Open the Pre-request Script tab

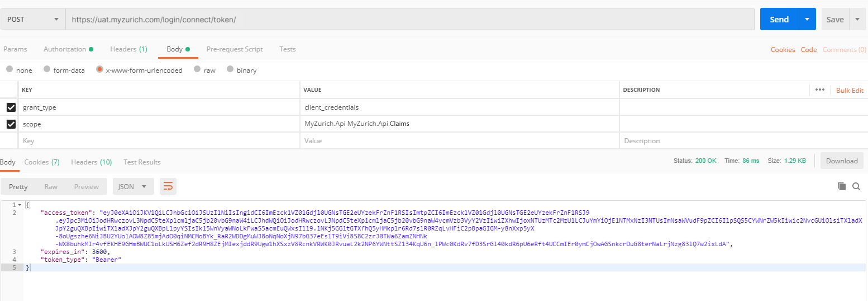click(235, 49)
